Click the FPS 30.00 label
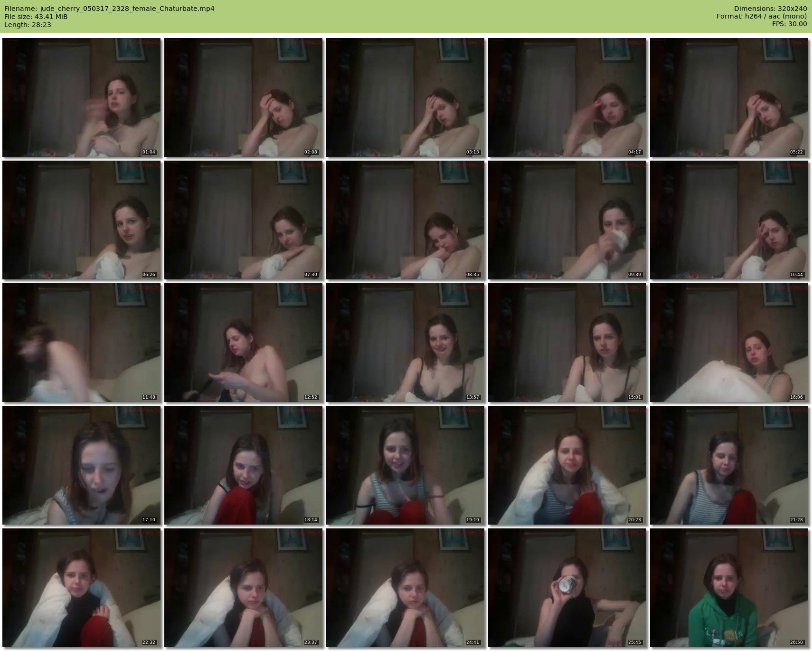 click(789, 24)
